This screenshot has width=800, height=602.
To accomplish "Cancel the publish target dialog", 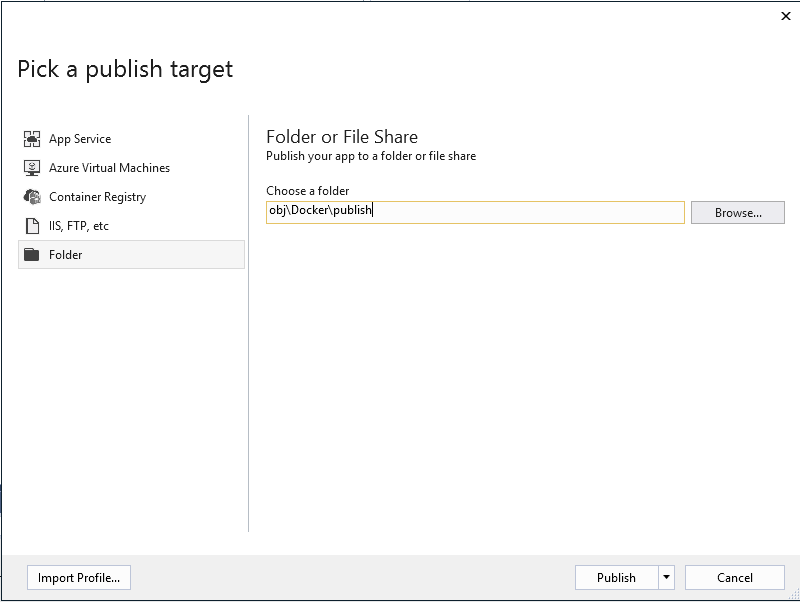I will pos(735,578).
